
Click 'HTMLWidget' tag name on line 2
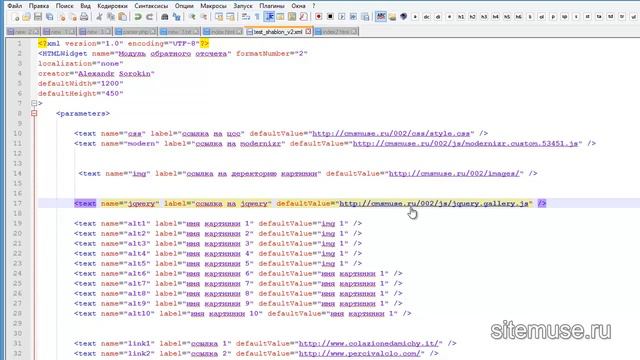coord(64,53)
